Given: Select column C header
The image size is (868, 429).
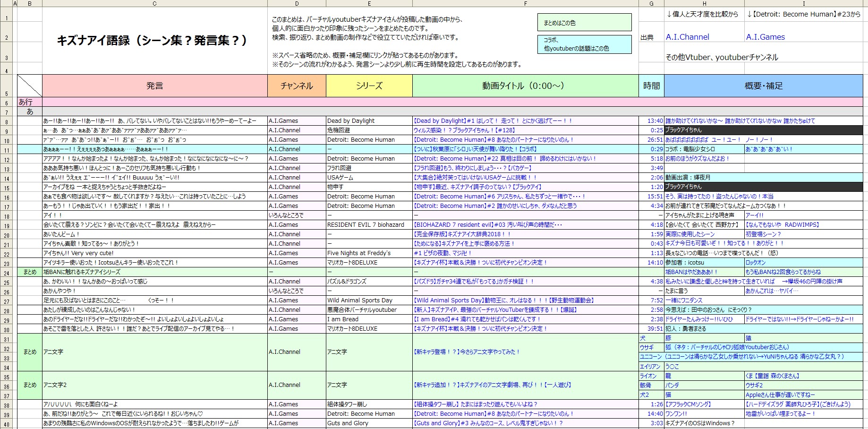Looking at the screenshot, I should [x=154, y=3].
